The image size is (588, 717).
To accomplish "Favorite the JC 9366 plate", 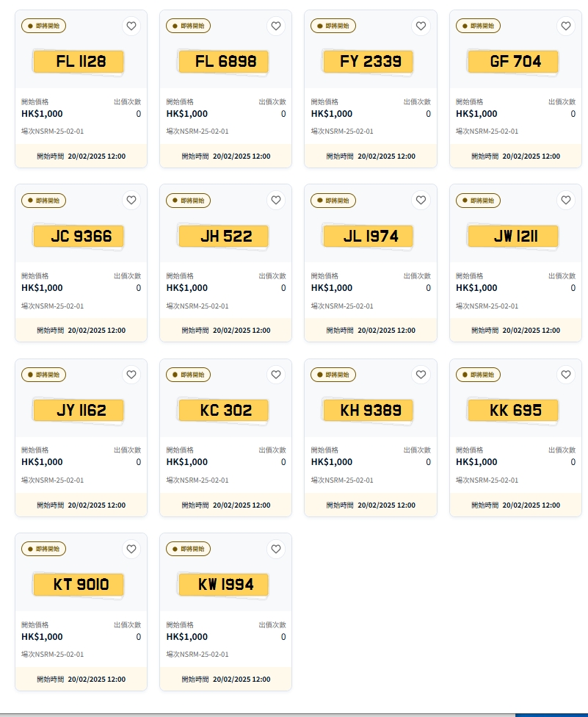I will (131, 200).
